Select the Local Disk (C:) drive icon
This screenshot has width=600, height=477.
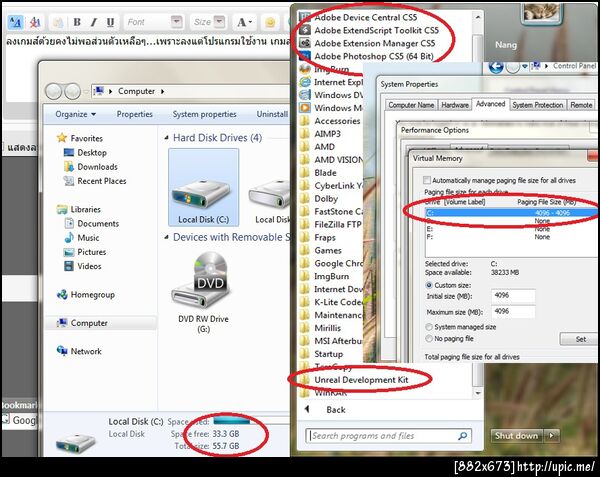(x=204, y=187)
